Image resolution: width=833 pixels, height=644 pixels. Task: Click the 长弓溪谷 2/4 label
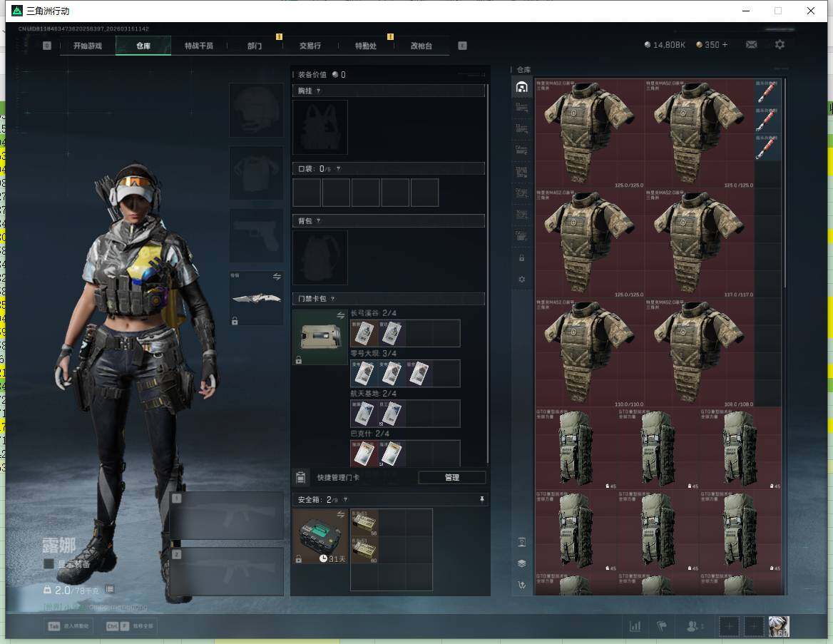(x=373, y=313)
